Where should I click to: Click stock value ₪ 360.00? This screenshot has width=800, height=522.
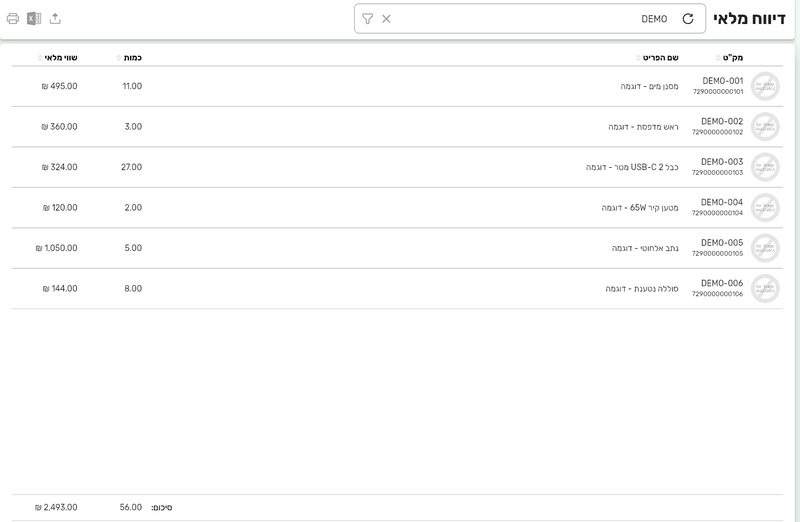pyautogui.click(x=59, y=127)
